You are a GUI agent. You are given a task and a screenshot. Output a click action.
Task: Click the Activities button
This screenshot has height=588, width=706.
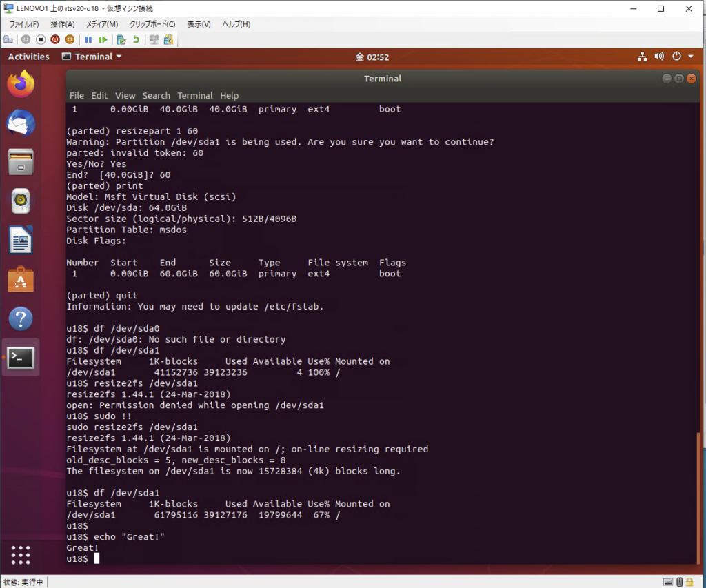28,57
